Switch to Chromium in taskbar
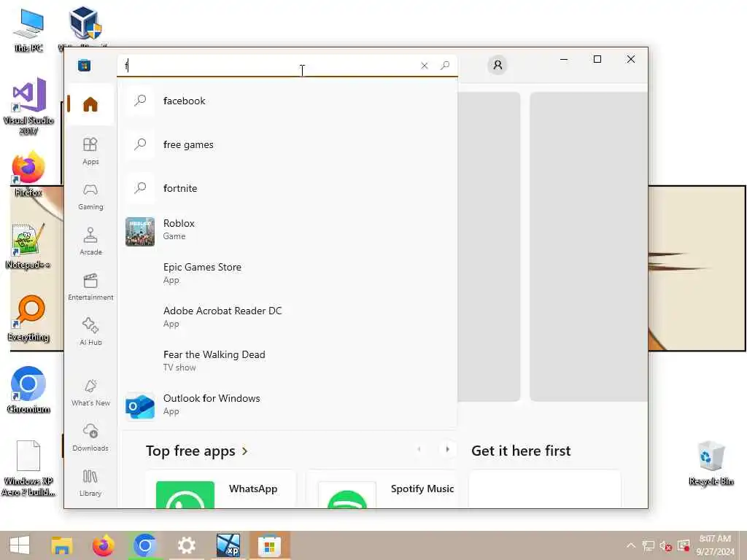The width and height of the screenshot is (747, 560). click(145, 545)
